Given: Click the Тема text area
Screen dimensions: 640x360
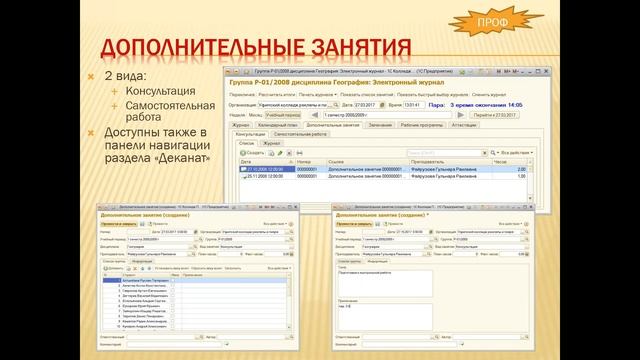Looking at the screenshot, I should coord(385,283).
